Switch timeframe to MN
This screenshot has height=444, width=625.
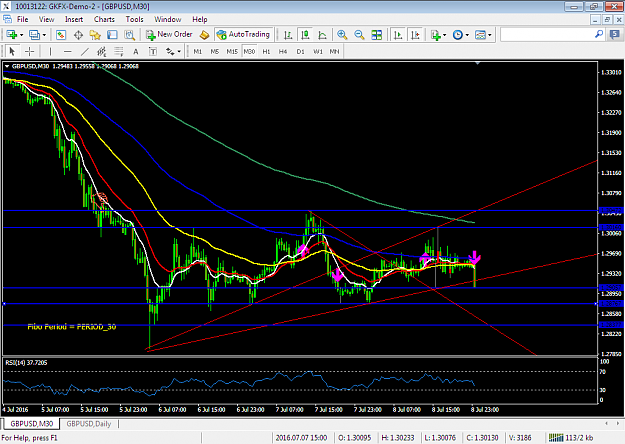click(334, 51)
